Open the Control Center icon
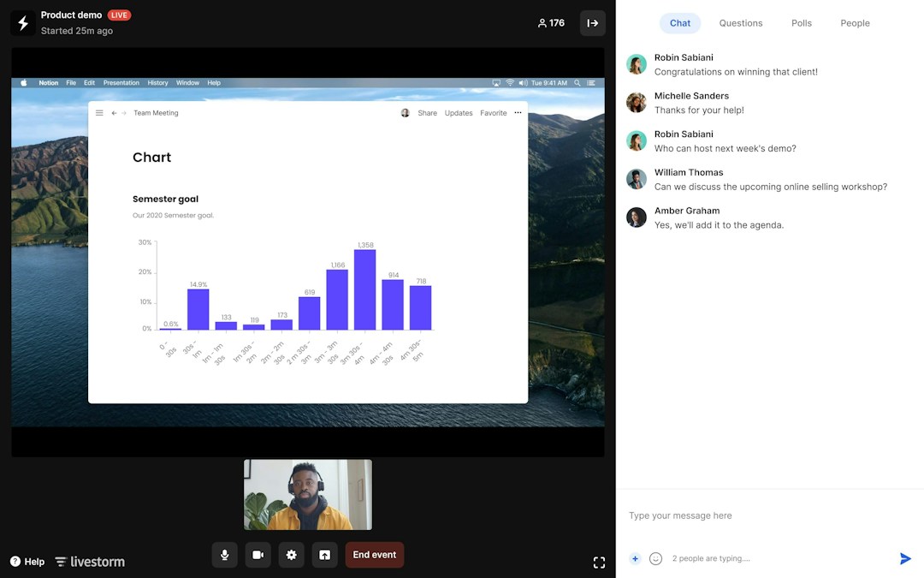The height and width of the screenshot is (578, 924). pyautogui.click(x=591, y=83)
